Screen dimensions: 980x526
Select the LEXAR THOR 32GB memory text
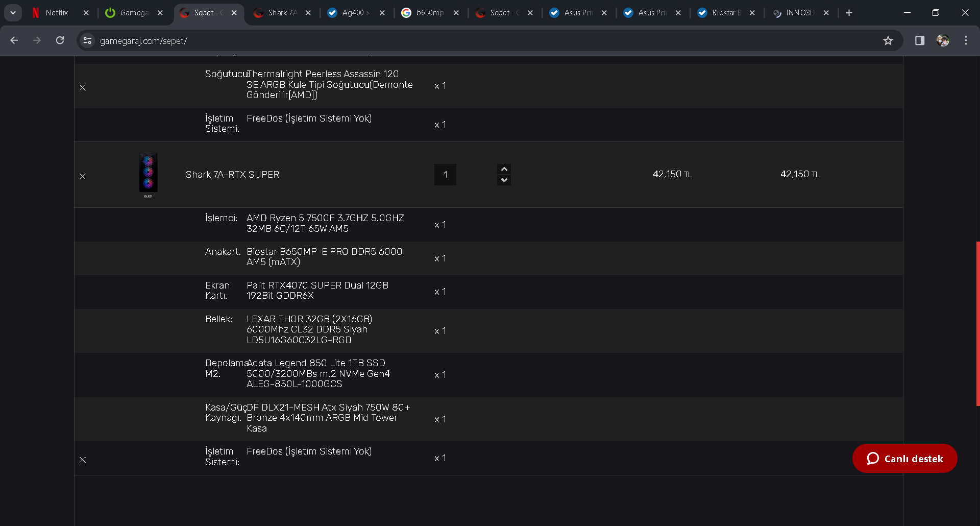click(309, 329)
